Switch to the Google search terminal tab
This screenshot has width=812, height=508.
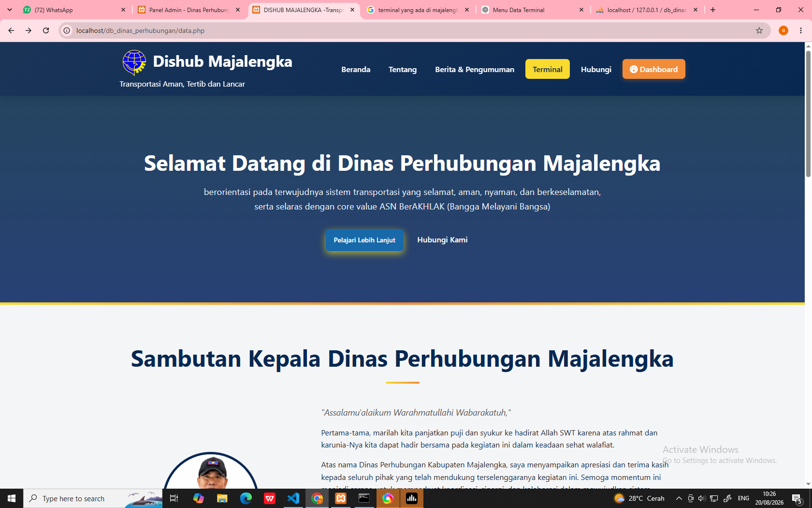[x=418, y=10]
